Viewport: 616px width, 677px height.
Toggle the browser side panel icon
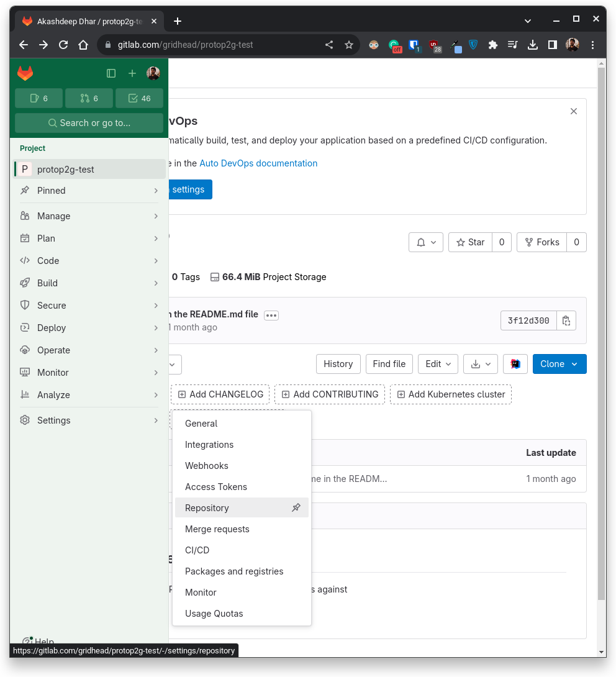553,45
